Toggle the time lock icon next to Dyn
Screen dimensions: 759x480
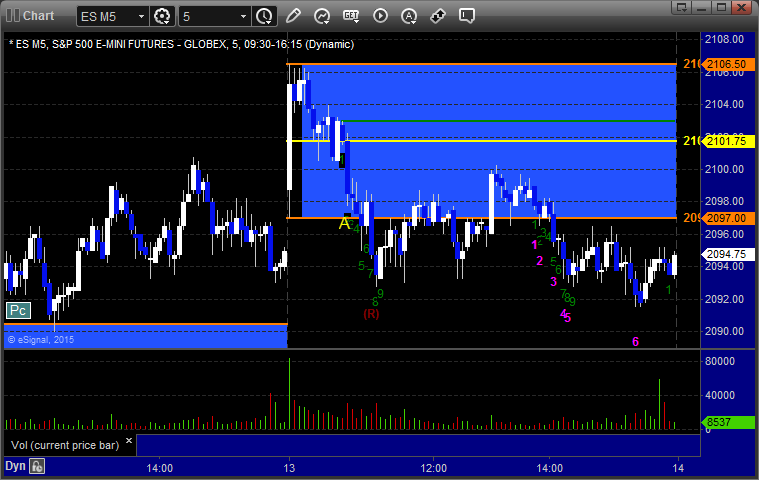pyautogui.click(x=37, y=466)
